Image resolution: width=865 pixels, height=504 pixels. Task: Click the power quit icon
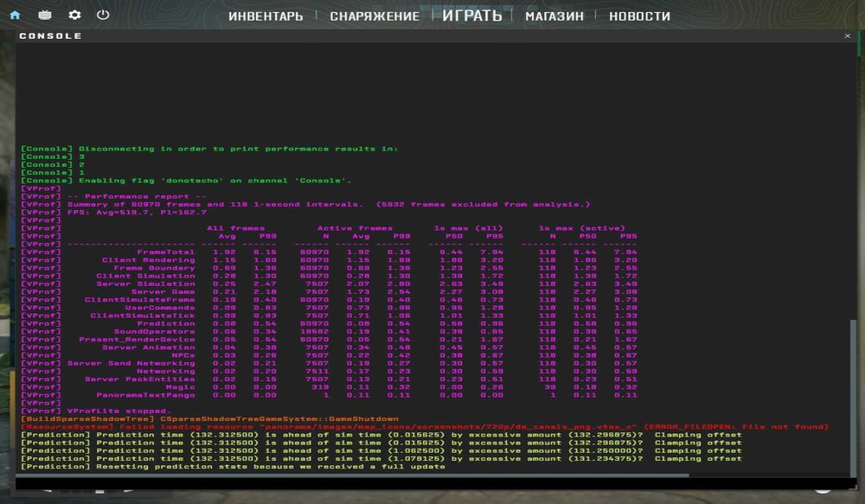click(x=103, y=15)
